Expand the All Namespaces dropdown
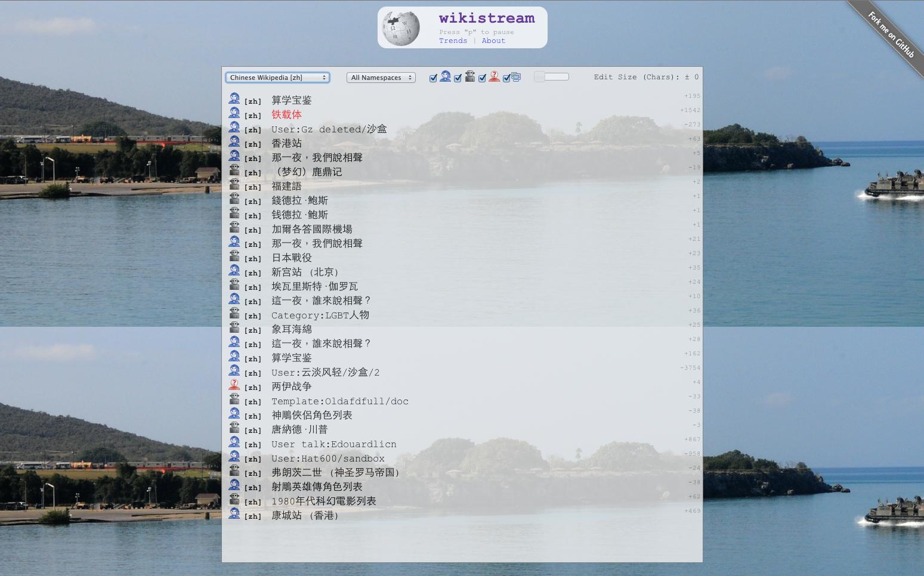924x576 pixels. click(381, 78)
